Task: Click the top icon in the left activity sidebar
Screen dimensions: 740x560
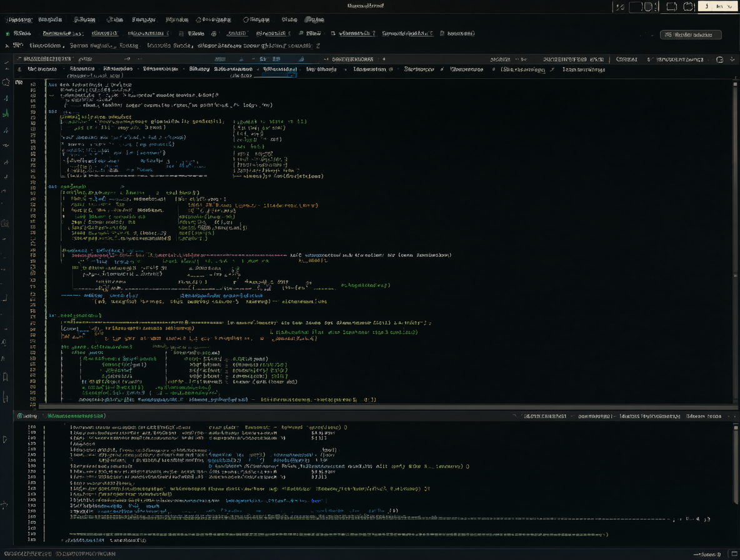Action: point(6,62)
